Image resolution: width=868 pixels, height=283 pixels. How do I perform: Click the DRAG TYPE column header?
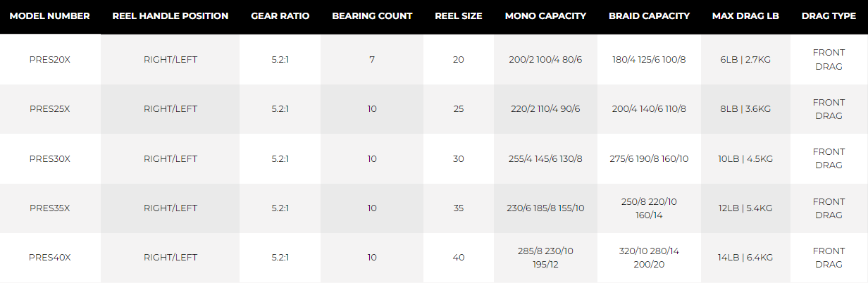click(829, 16)
